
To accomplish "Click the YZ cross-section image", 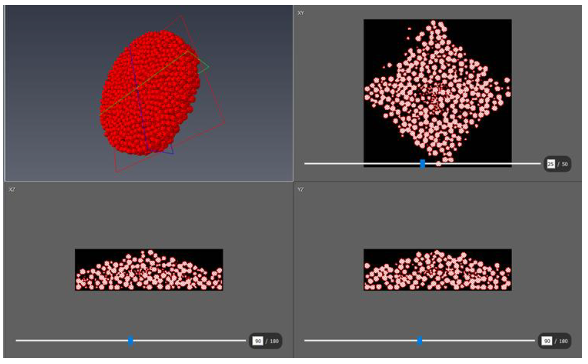I will (437, 270).
